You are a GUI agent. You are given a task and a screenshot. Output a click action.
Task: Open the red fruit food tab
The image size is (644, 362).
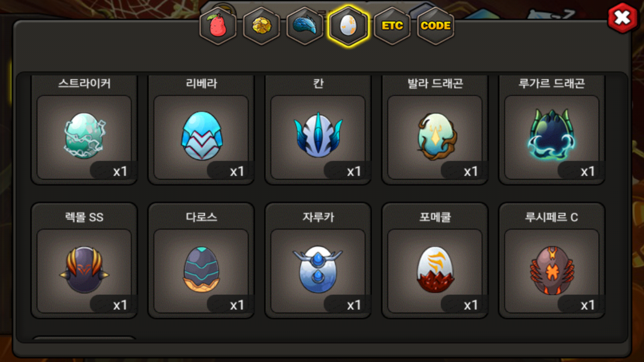218,26
